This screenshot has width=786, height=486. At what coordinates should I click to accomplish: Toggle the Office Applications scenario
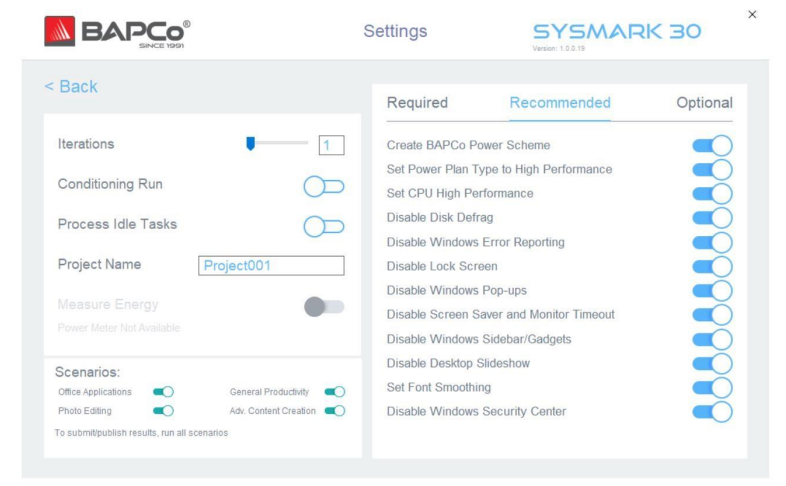163,392
